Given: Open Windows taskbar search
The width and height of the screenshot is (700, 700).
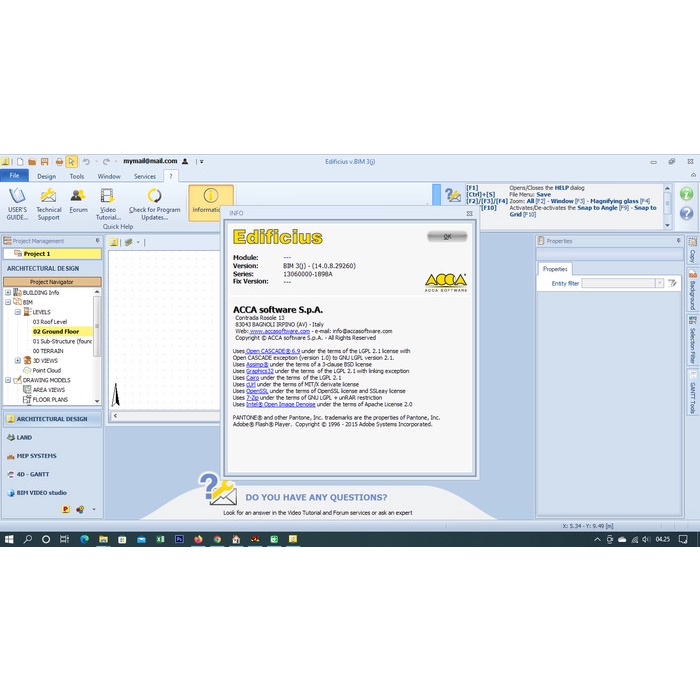Looking at the screenshot, I should click(28, 539).
